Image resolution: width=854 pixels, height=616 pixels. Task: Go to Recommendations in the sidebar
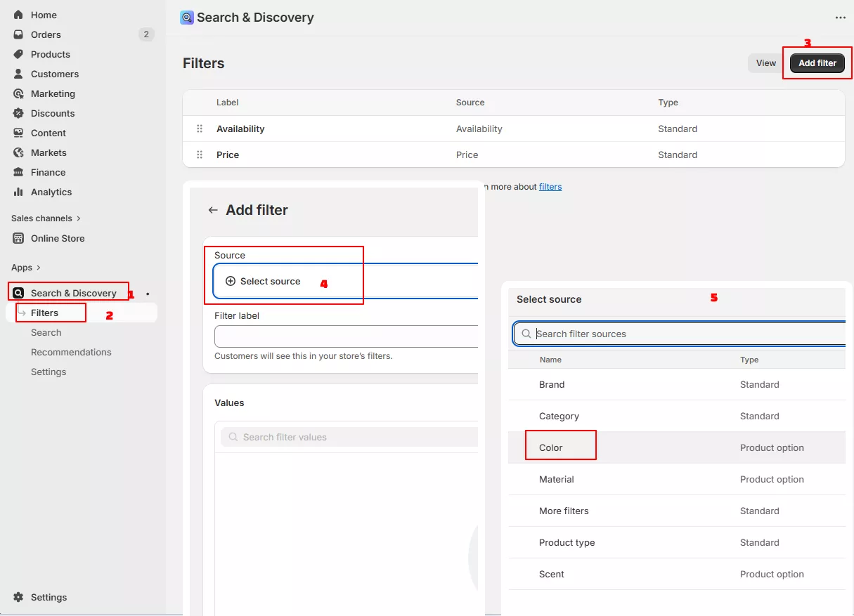click(71, 352)
